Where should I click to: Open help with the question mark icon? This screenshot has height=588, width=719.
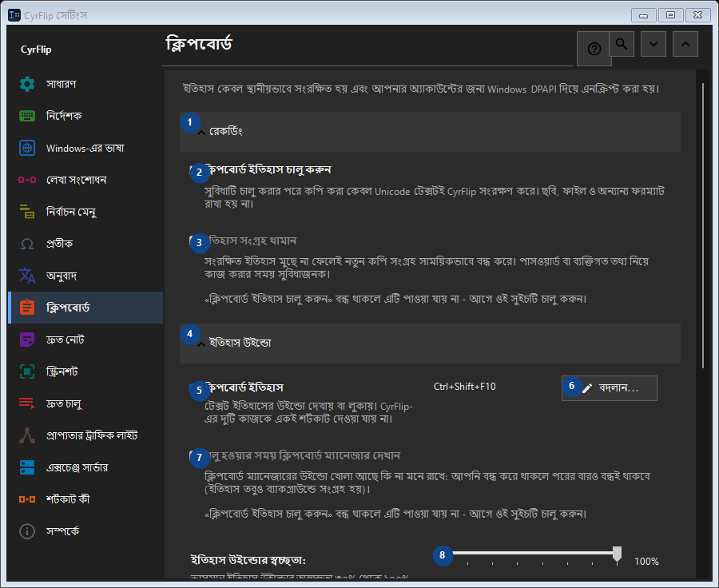594,49
